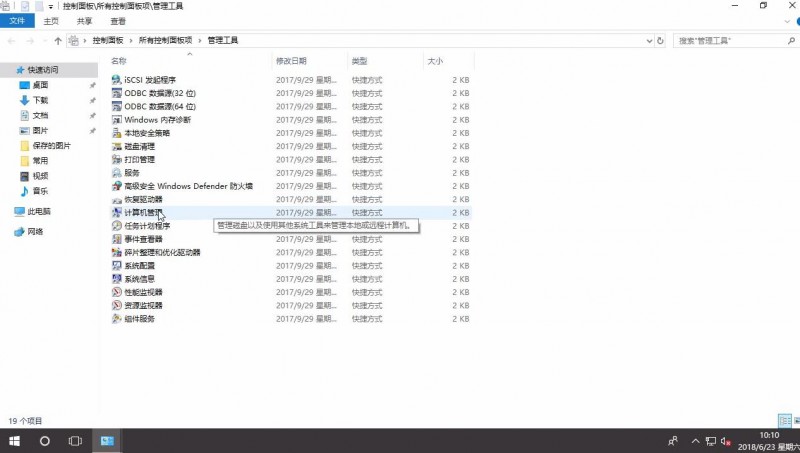Select the Windows Defender 防火墙 icon

117,186
